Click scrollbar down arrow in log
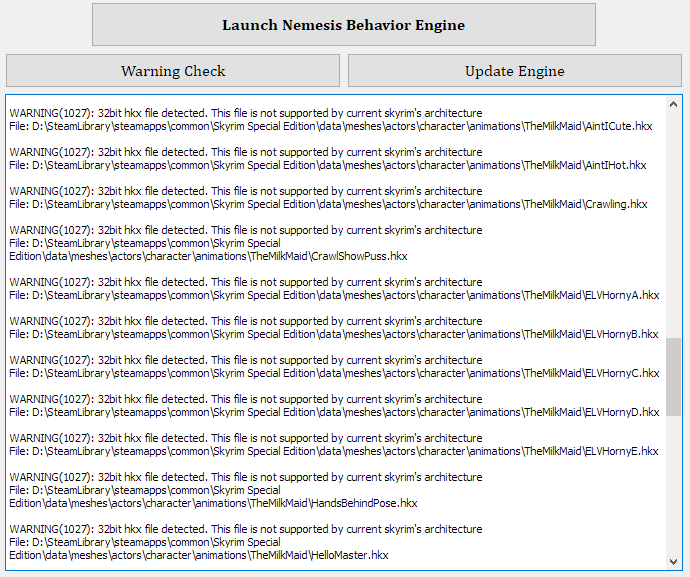Image resolution: width=690 pixels, height=577 pixels. pyautogui.click(x=673, y=562)
